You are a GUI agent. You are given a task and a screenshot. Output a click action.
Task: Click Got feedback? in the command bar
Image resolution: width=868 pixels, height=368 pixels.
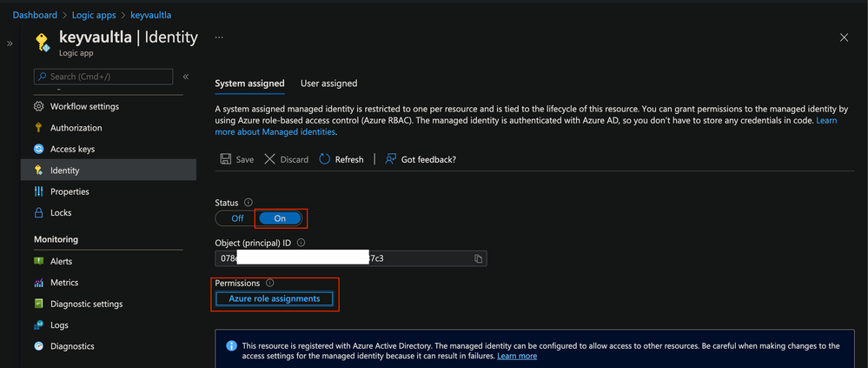click(x=421, y=159)
